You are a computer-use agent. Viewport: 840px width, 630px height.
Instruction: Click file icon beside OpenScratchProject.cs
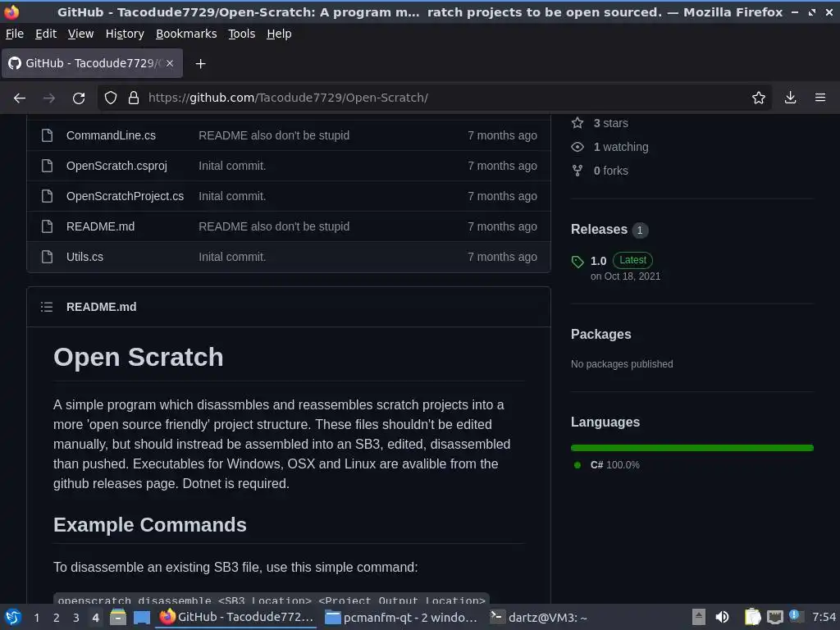click(x=47, y=196)
